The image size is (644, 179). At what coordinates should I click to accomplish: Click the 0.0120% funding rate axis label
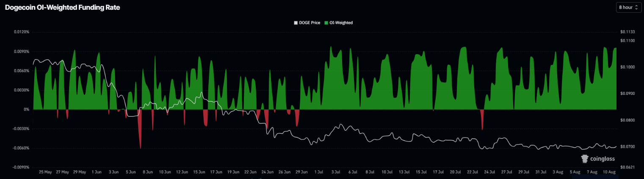click(21, 32)
